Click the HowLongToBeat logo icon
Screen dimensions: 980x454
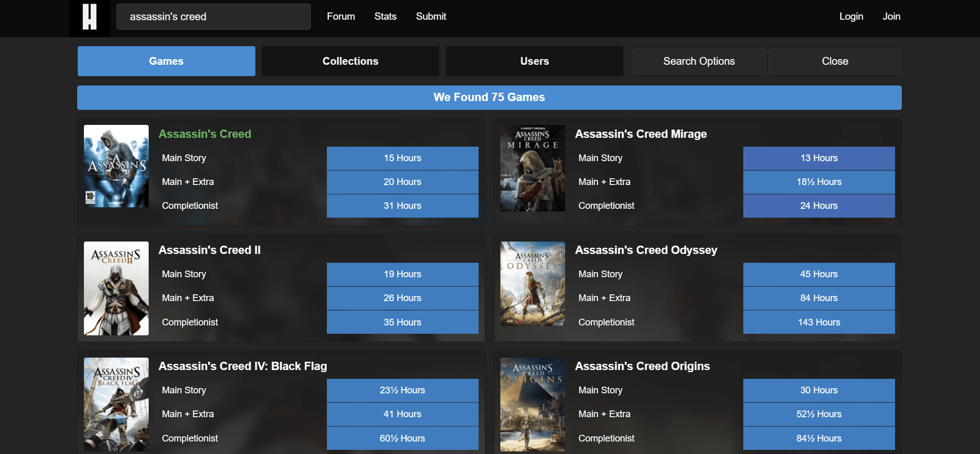click(90, 17)
